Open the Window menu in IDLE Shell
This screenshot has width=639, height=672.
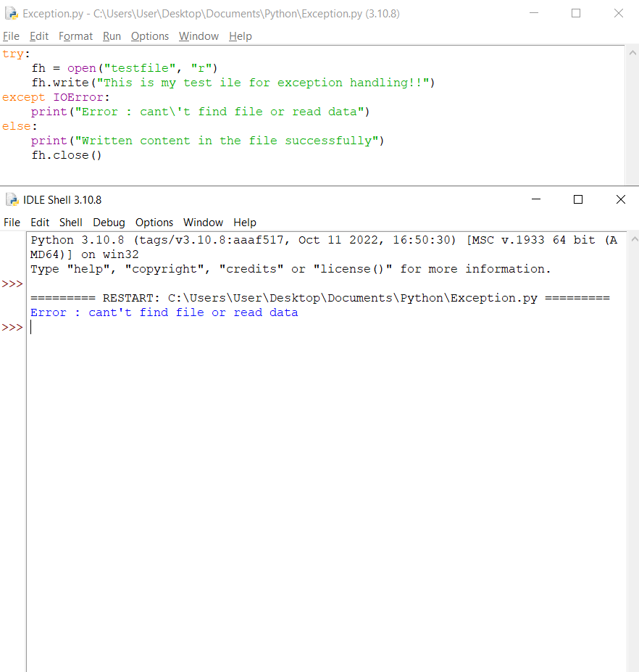(x=203, y=223)
